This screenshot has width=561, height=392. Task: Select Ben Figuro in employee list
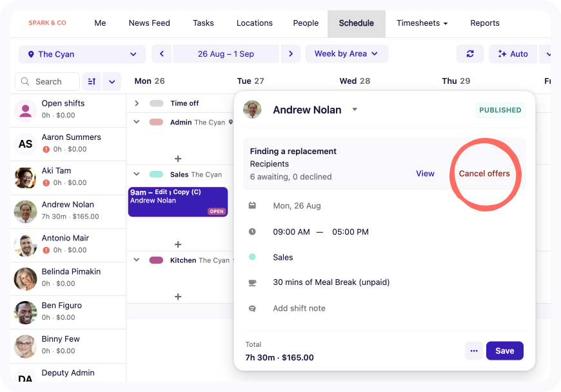click(x=68, y=312)
